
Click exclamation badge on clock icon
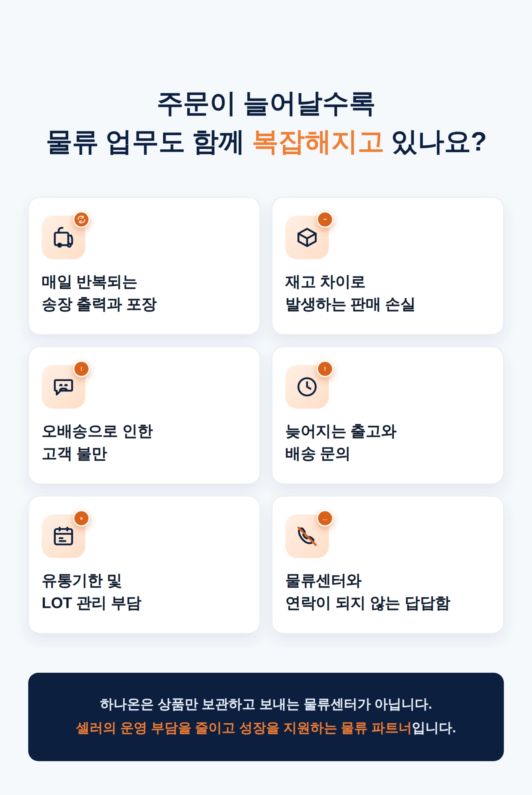tap(325, 369)
